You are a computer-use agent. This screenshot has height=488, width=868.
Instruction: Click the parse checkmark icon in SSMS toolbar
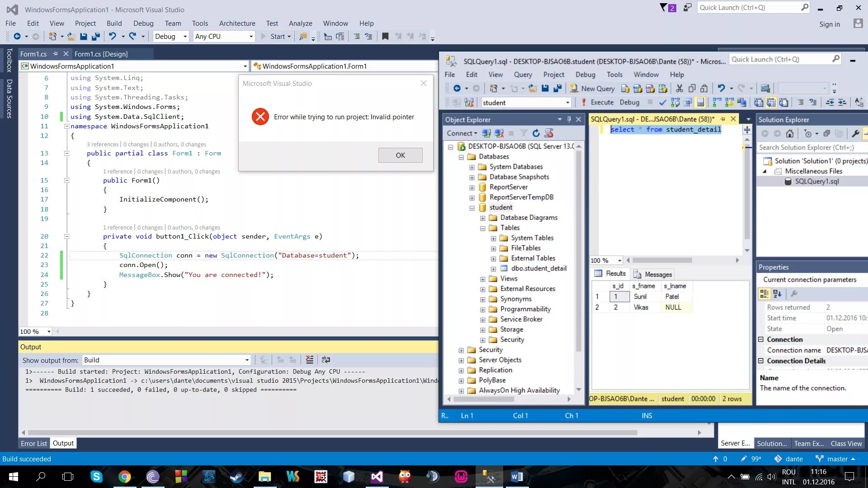pyautogui.click(x=662, y=103)
